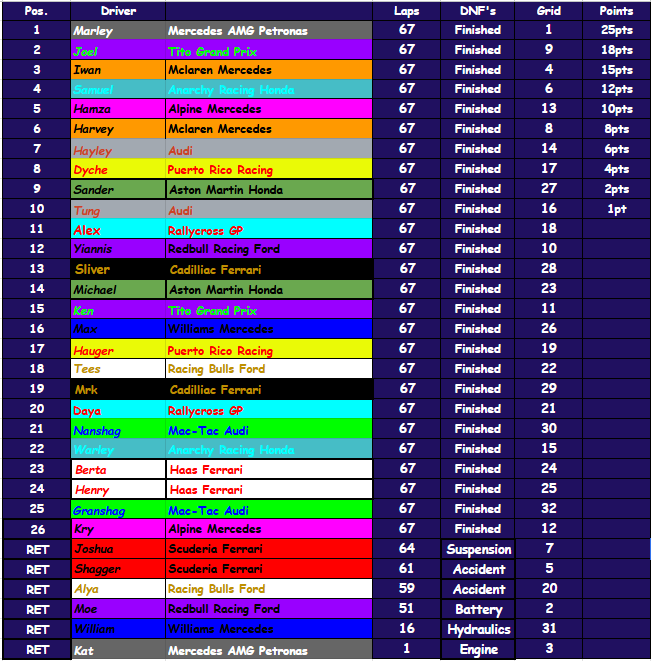Select driver cell Kat

[x=118, y=650]
